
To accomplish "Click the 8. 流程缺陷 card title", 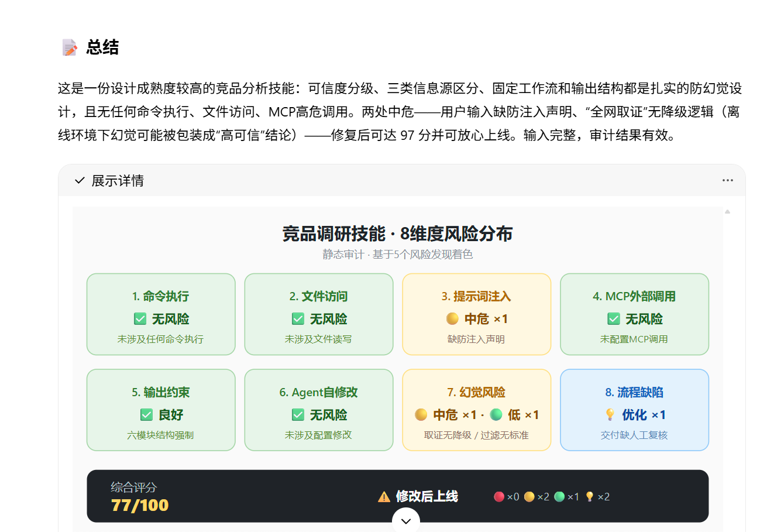I will [x=634, y=392].
